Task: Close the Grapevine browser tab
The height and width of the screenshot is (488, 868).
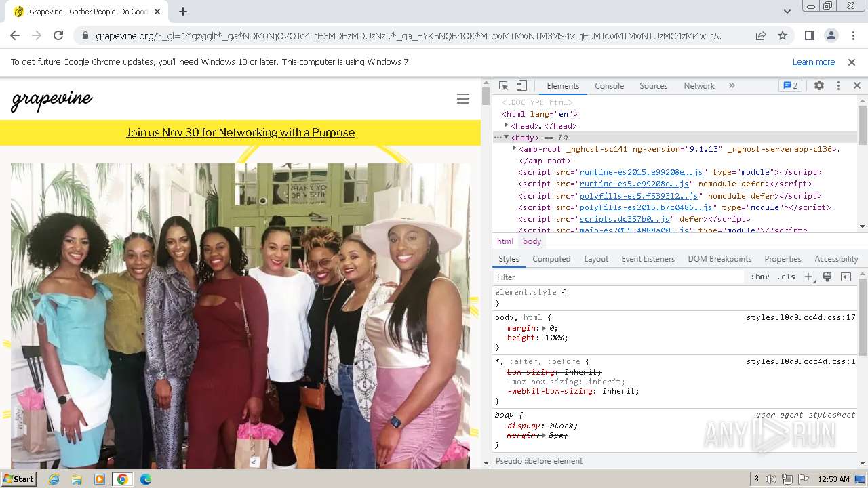Action: [x=158, y=12]
